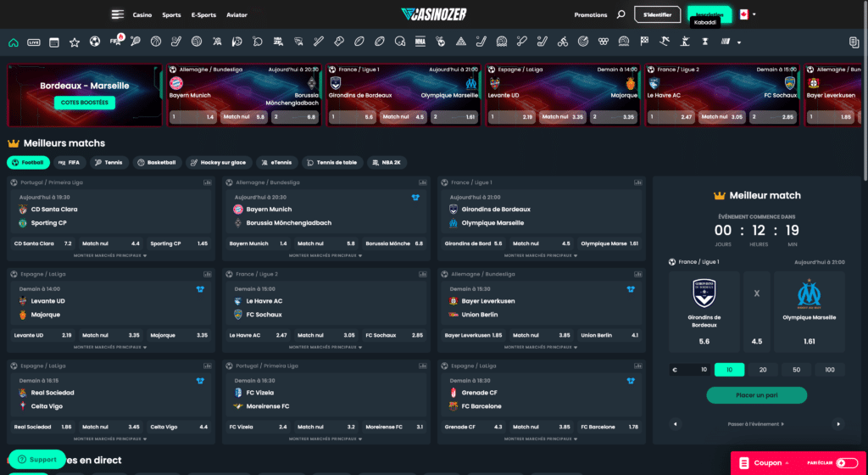Open the LIVE events icon
Image resolution: width=868 pixels, height=475 pixels.
coord(34,42)
